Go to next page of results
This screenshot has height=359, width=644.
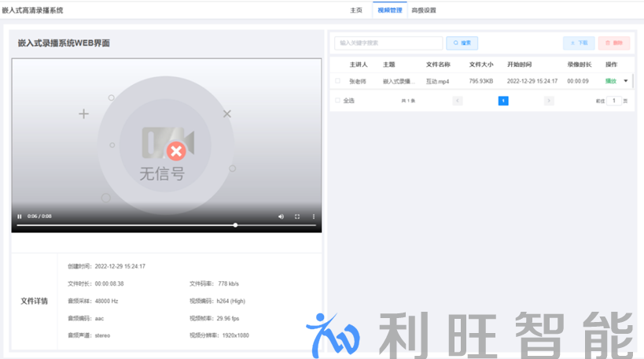click(x=549, y=101)
